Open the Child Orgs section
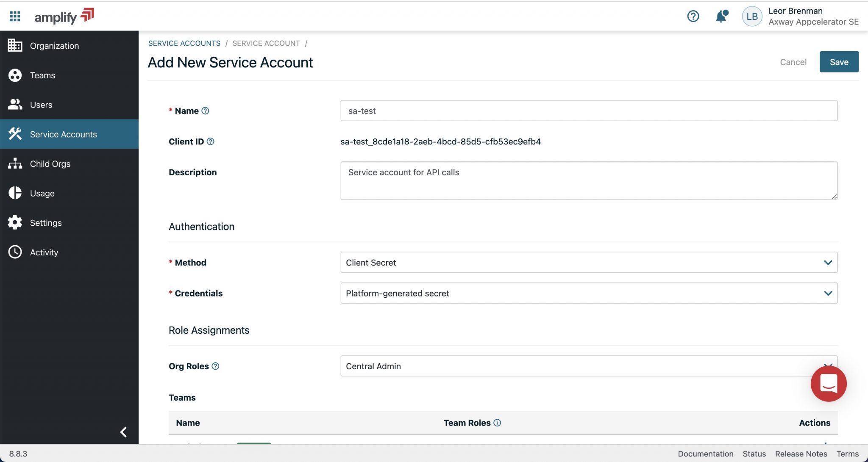The width and height of the screenshot is (868, 462). (x=50, y=163)
